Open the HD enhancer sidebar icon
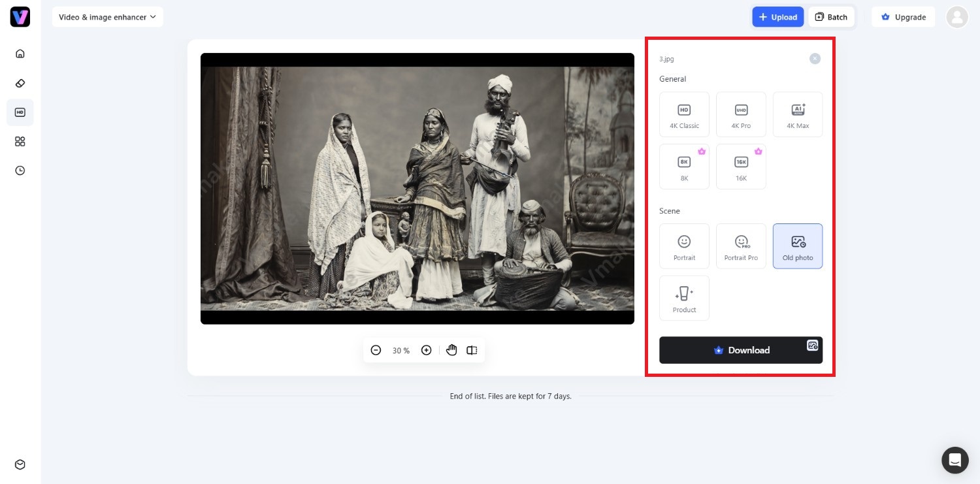The width and height of the screenshot is (980, 484). click(x=20, y=112)
